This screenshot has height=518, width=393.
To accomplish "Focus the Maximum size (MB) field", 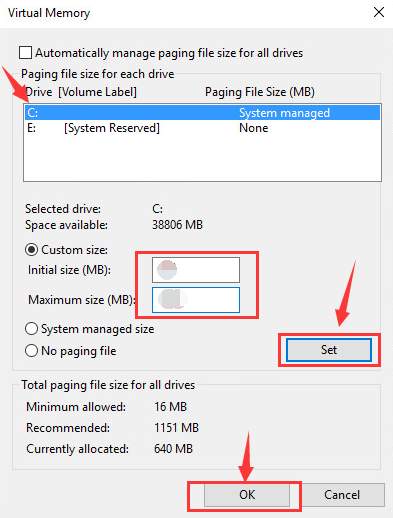I will pos(196,300).
